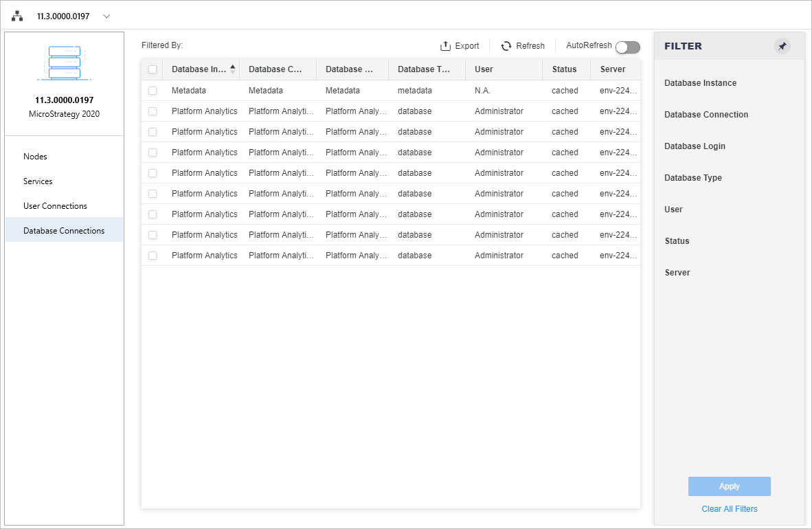Toggle the AutoRefresh switch

click(627, 47)
